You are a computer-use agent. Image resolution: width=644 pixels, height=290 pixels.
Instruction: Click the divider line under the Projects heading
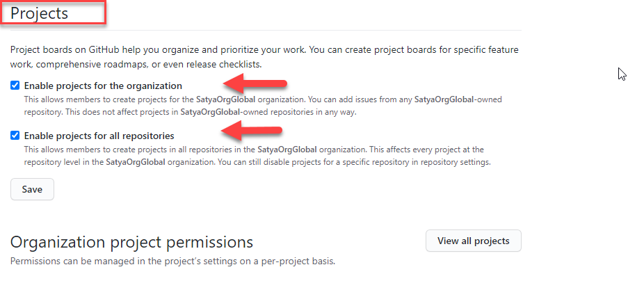click(264, 31)
